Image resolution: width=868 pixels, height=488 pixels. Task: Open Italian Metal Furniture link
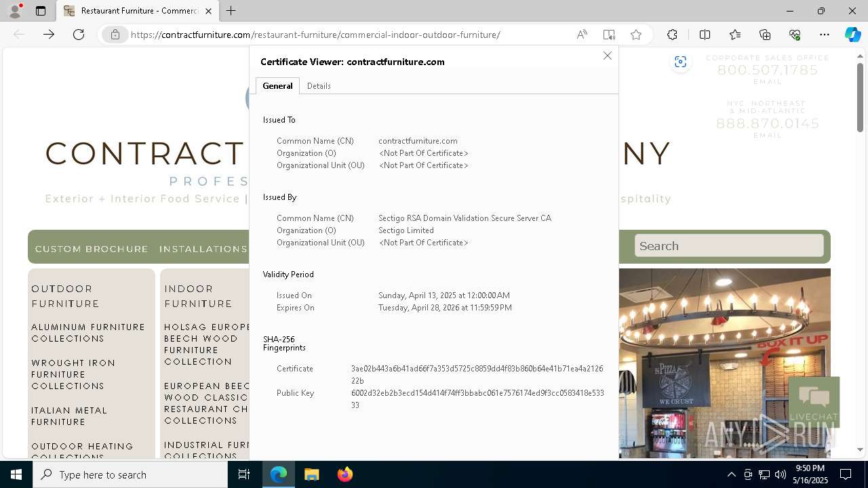point(69,416)
